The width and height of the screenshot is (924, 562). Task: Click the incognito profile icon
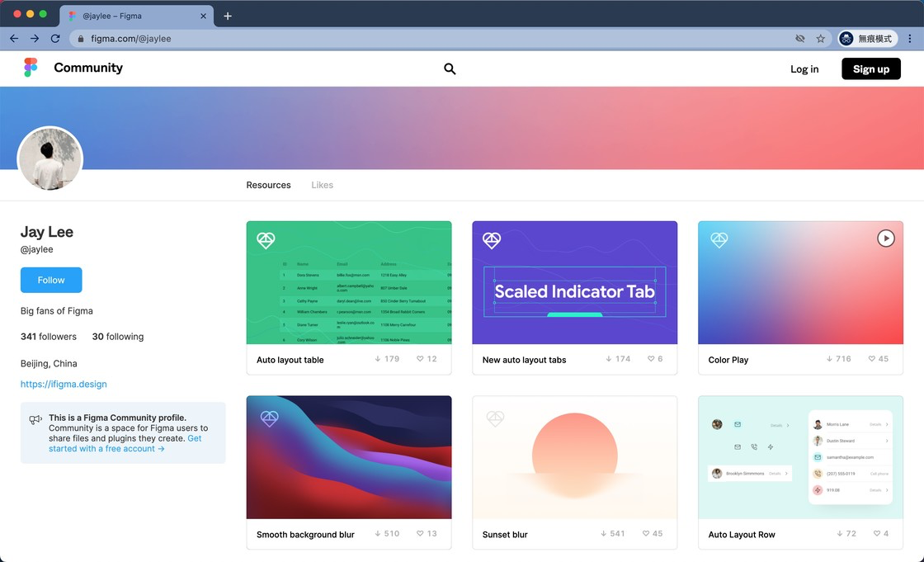846,38
